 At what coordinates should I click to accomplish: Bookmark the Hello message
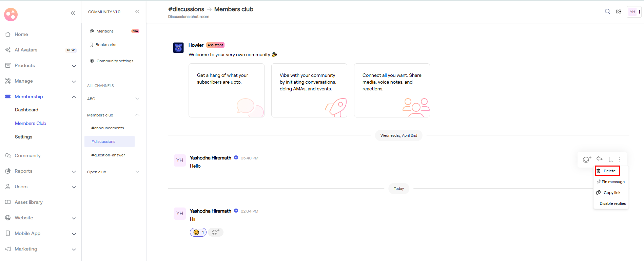pos(611,159)
